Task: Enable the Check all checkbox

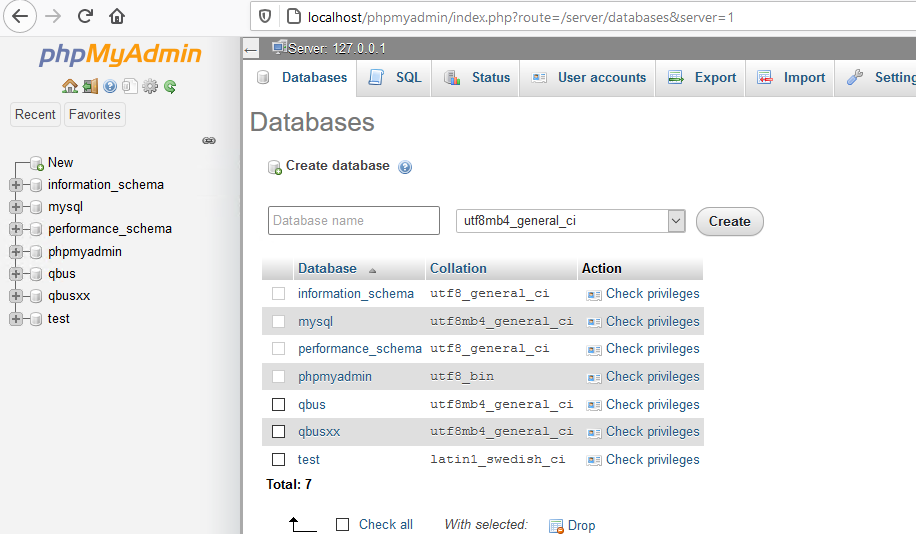Action: (x=343, y=524)
